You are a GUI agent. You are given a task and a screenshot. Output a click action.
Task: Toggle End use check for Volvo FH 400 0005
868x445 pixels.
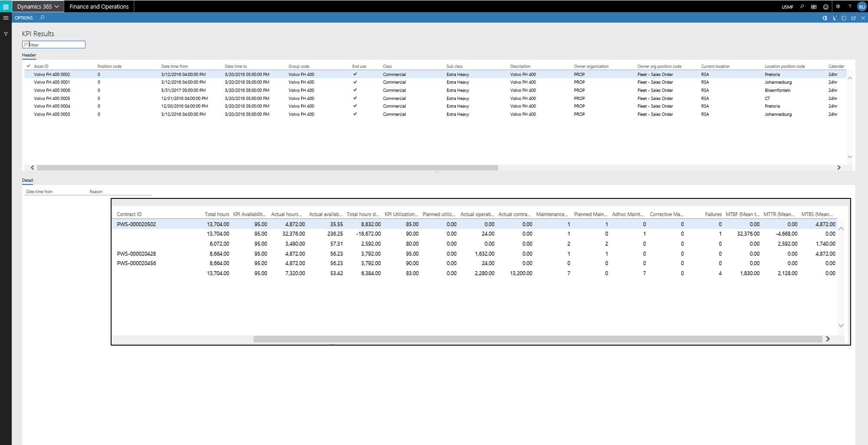pos(355,98)
